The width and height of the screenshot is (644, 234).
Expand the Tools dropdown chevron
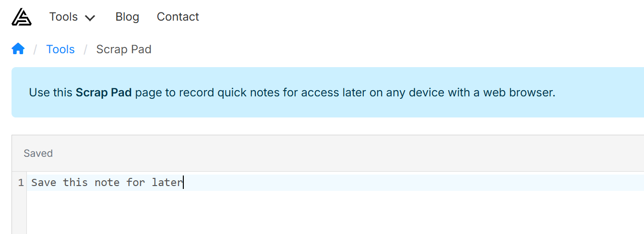(90, 18)
